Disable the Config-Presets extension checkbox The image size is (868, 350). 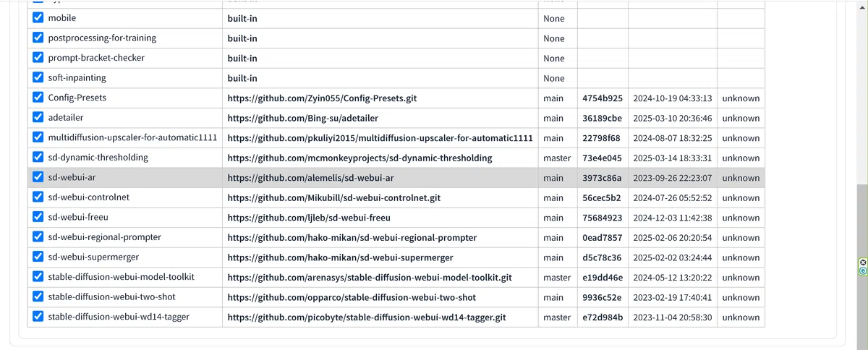coord(38,98)
